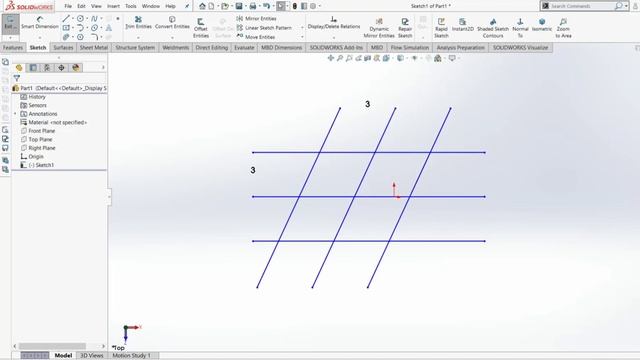Viewport: 640px width, 360px height.
Task: Click Move Entities command
Action: pos(256,37)
